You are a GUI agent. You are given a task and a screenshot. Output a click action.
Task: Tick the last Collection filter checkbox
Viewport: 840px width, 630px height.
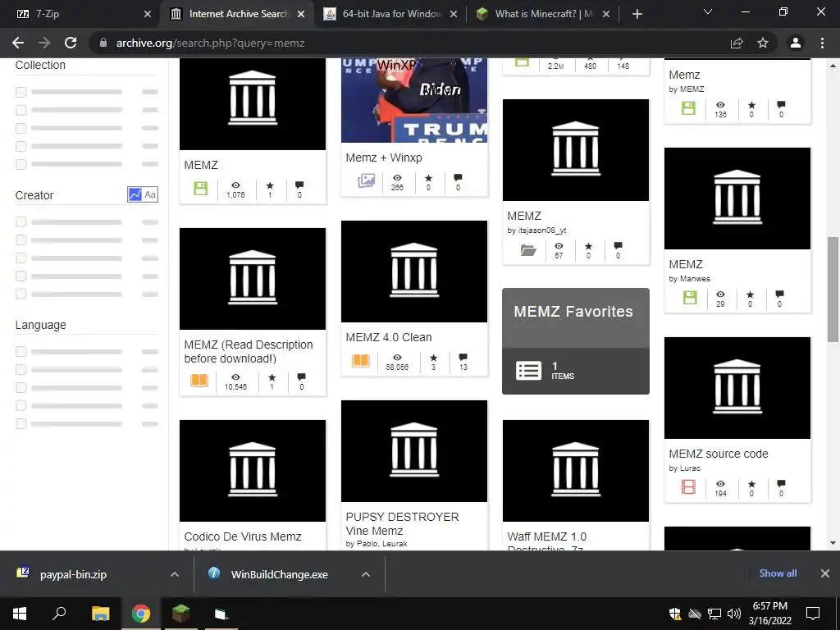[x=21, y=164]
